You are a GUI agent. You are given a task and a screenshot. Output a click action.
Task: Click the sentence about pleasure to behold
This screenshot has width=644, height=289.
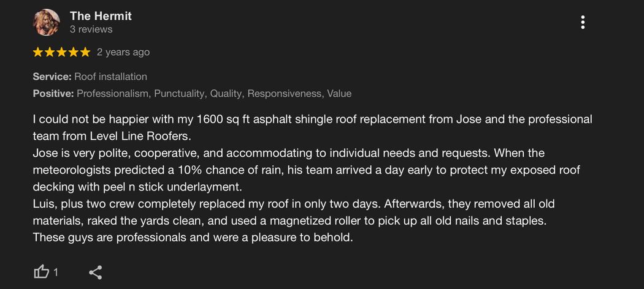[x=193, y=238]
